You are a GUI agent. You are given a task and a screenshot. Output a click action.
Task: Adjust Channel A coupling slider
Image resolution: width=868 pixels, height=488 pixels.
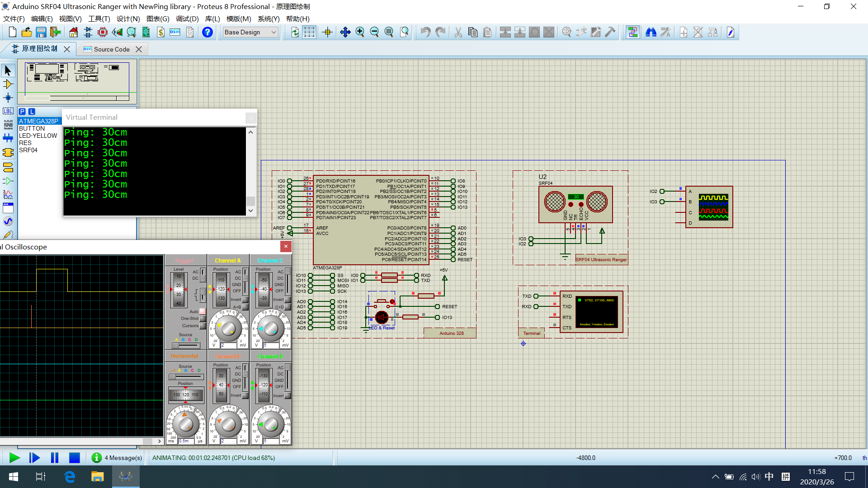tap(245, 281)
